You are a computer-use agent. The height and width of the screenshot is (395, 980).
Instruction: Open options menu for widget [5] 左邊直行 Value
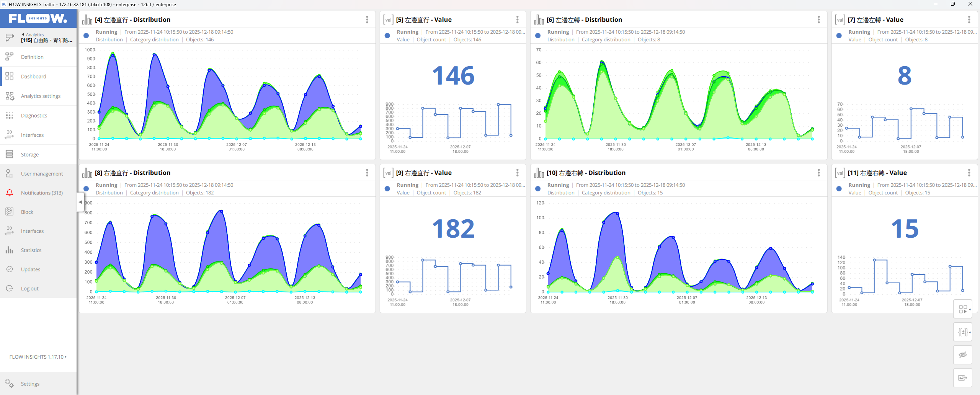click(x=517, y=20)
